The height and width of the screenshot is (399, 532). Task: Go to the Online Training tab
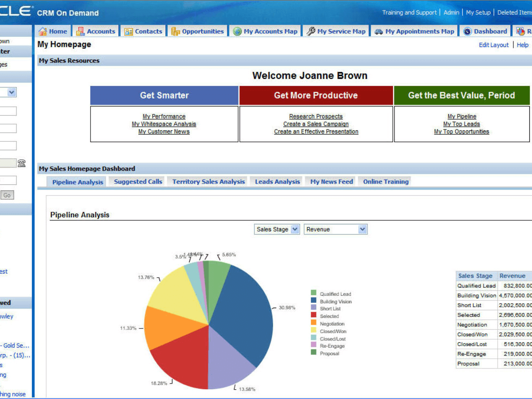386,181
